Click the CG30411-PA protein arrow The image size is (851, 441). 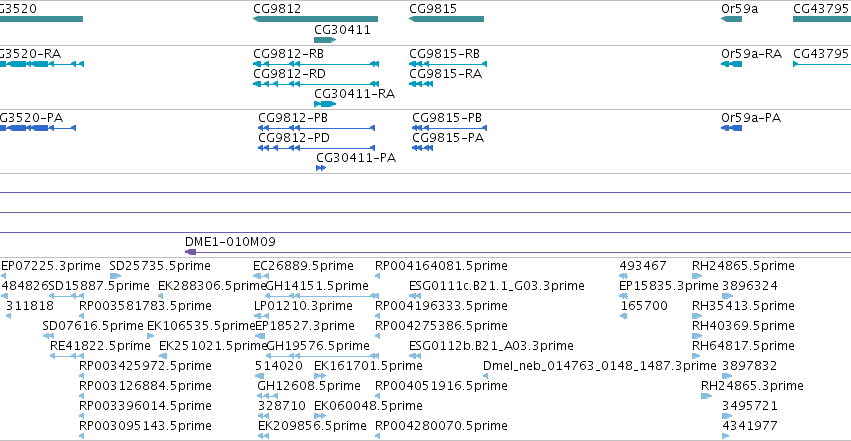click(x=321, y=168)
